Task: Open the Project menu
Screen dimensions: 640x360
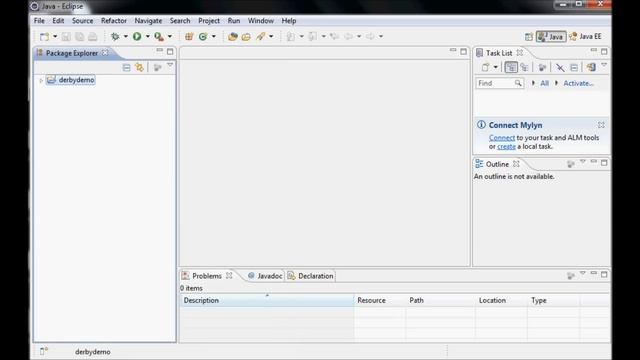Action: [209, 20]
